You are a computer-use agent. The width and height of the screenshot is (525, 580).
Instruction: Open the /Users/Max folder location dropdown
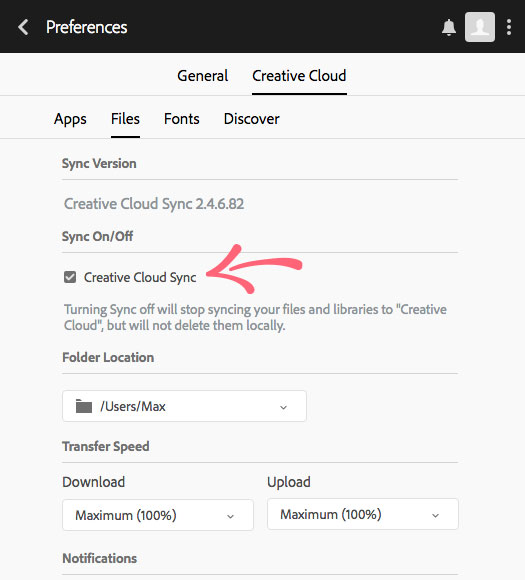tap(184, 406)
